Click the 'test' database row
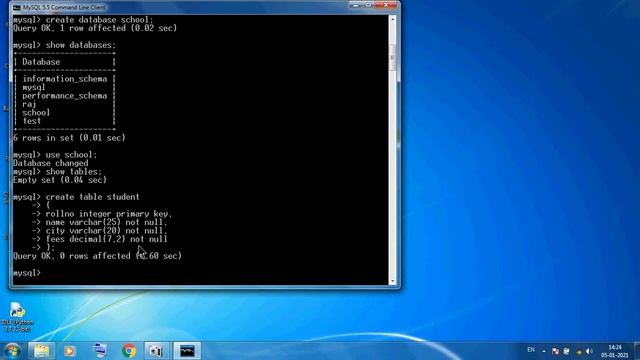This screenshot has height=360, width=640. [x=31, y=121]
